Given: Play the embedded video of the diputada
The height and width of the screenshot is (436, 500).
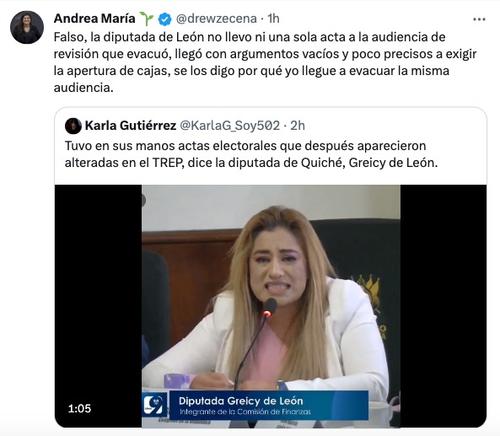Looking at the screenshot, I should 271,306.
